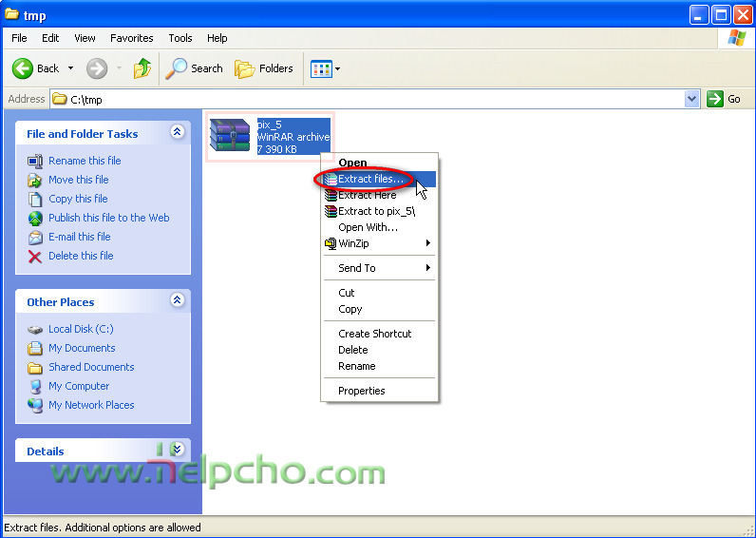
Task: Click the grey Forward arrow icon
Action: coord(97,68)
